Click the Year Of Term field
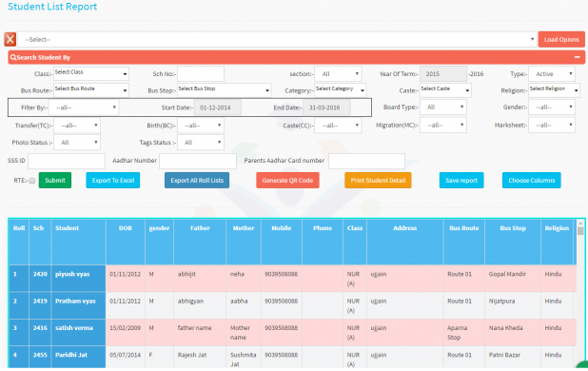Image resolution: width=588 pixels, height=371 pixels. point(443,74)
